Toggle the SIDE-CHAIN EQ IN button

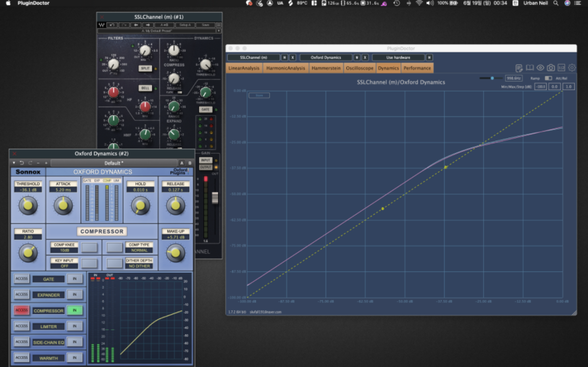click(75, 342)
